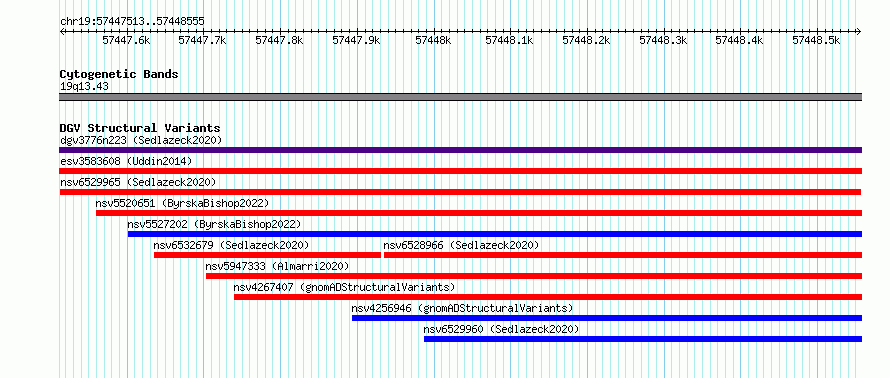Click the DGV Structural Variants track title

click(x=140, y=128)
